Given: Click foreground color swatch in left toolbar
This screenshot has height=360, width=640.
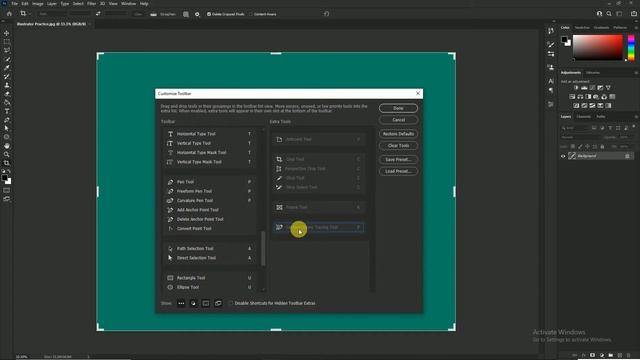Looking at the screenshot, I should [x=4, y=178].
